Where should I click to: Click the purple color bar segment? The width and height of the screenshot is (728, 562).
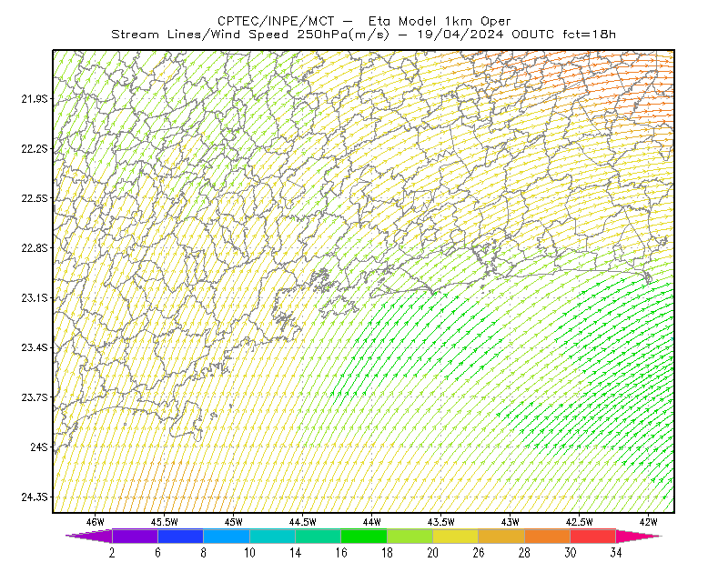point(135,536)
